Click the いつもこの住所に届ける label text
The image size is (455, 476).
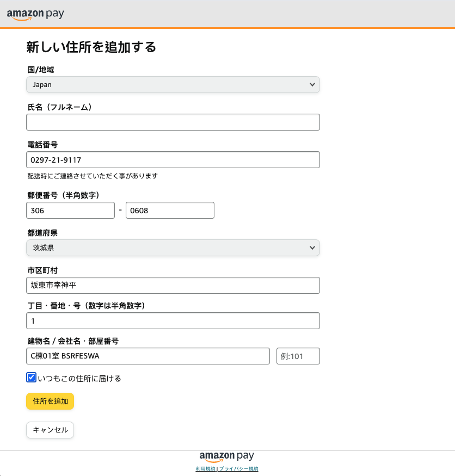[x=79, y=379]
